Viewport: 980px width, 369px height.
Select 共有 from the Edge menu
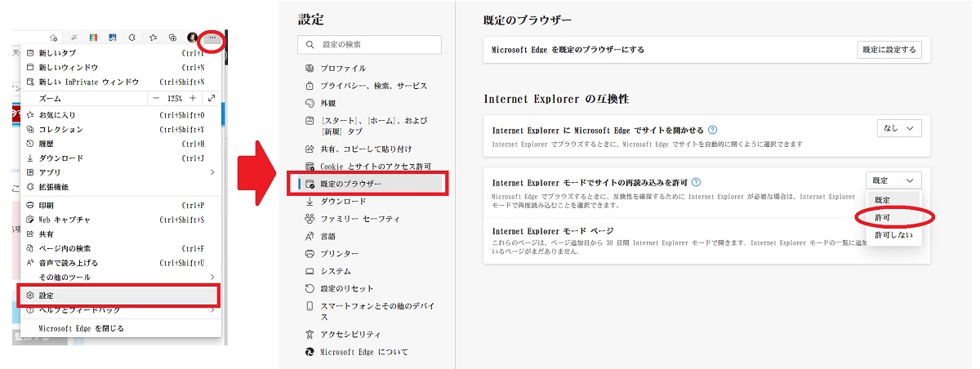(120, 233)
